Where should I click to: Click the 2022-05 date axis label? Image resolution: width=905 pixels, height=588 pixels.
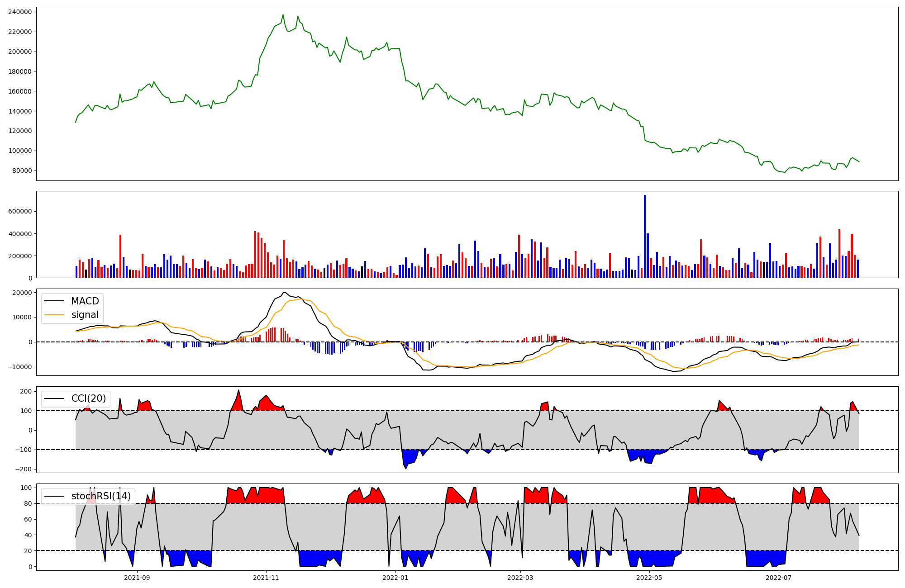(x=649, y=577)
